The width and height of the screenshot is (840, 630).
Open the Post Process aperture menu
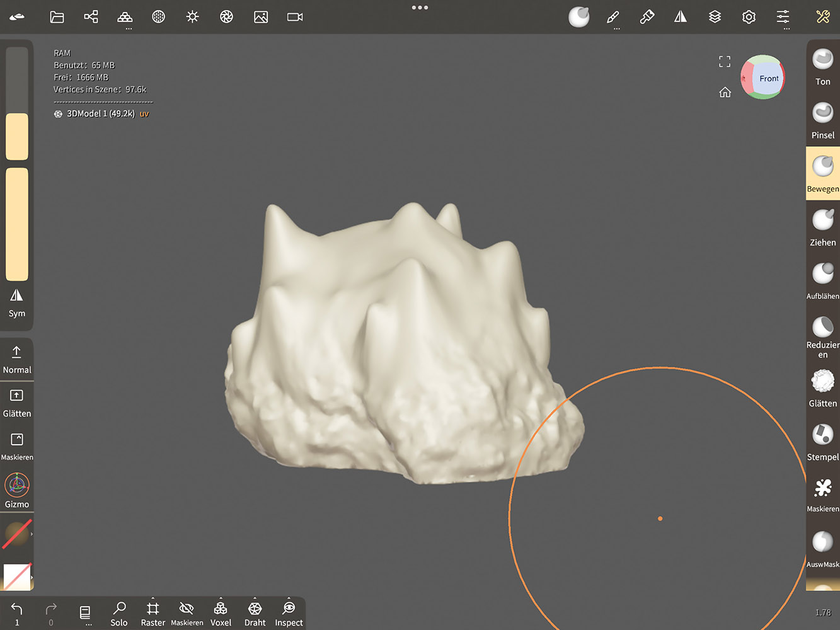pos(227,17)
